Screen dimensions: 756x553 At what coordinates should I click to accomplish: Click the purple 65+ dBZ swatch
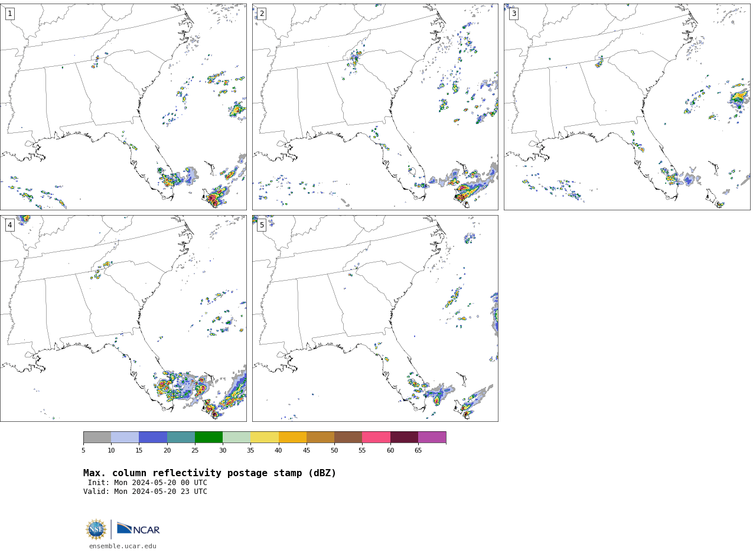(x=432, y=437)
